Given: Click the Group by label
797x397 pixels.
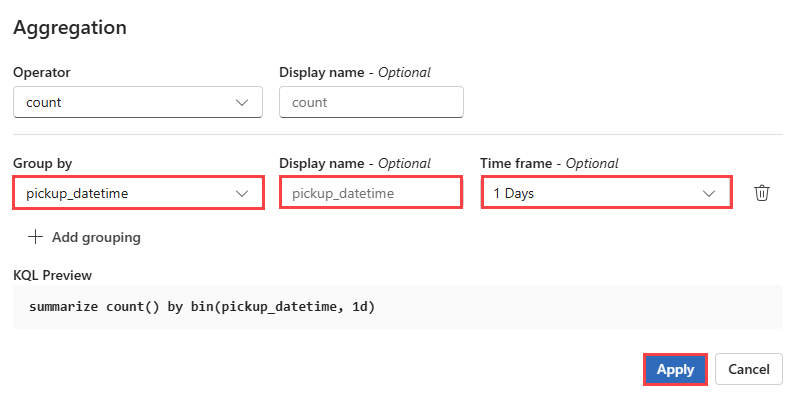Looking at the screenshot, I should (43, 164).
